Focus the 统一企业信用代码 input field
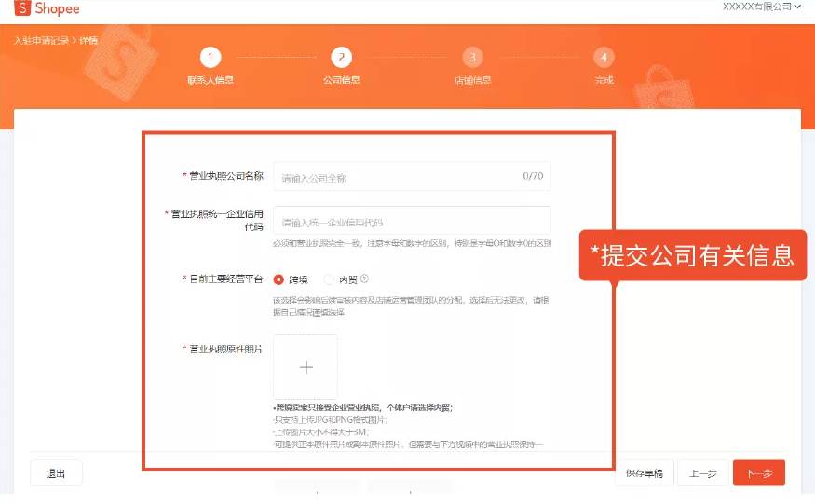815x504 pixels. click(x=412, y=222)
